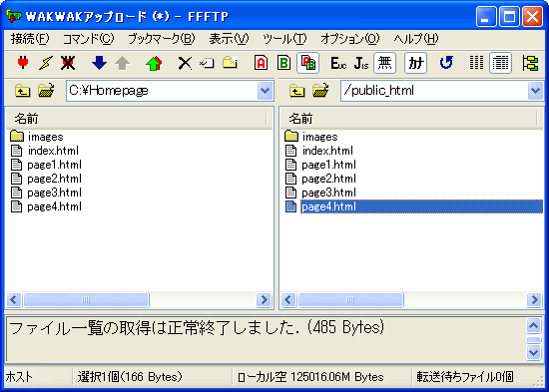
Task: Select Binary transfer mode (B icon)
Action: 283,63
